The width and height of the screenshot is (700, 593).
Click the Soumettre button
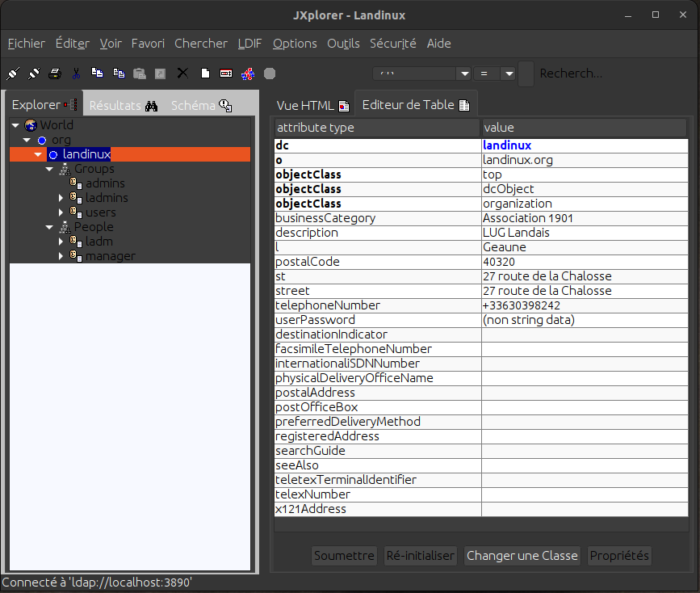tap(344, 556)
